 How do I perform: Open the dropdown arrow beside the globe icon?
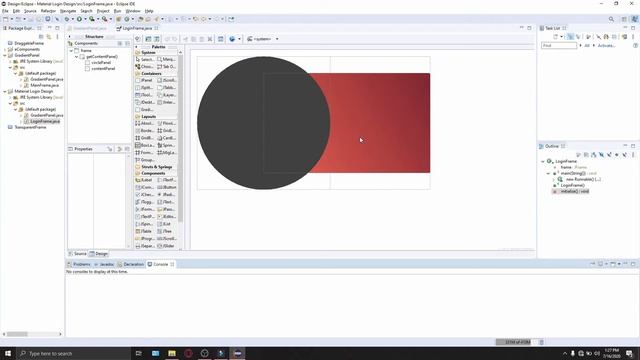239,39
